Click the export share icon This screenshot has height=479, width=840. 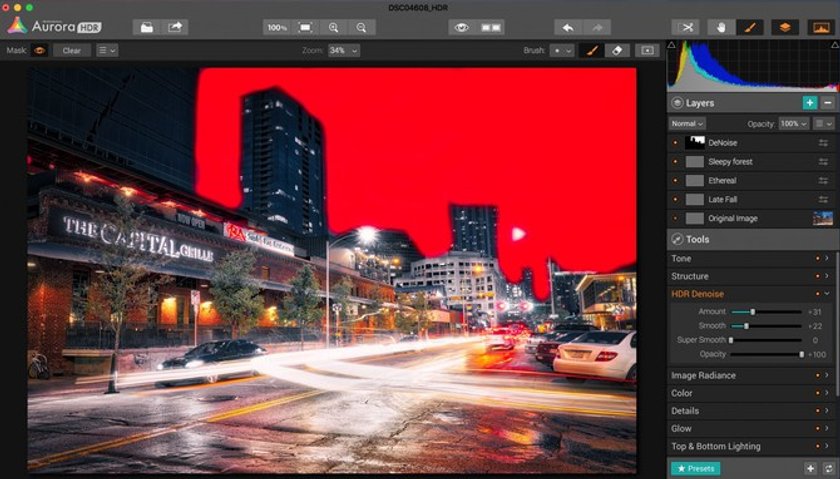tap(175, 27)
